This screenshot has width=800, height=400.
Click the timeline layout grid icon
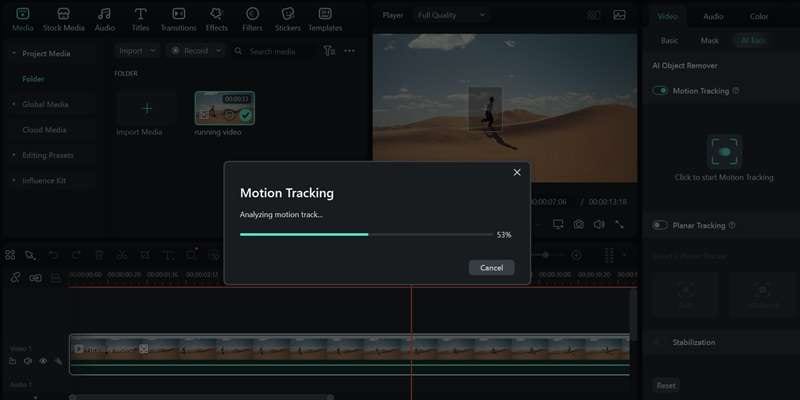point(10,255)
